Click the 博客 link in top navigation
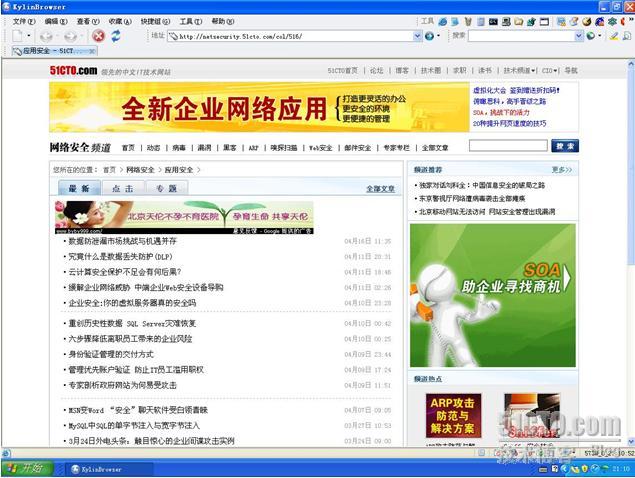 (402, 70)
